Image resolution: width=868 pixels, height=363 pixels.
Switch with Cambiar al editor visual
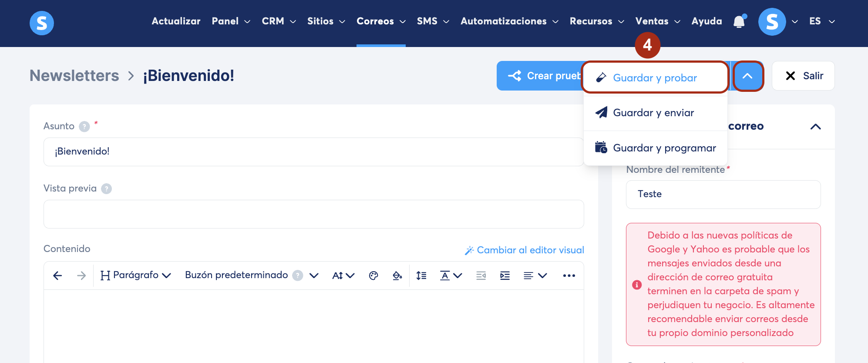(x=525, y=250)
